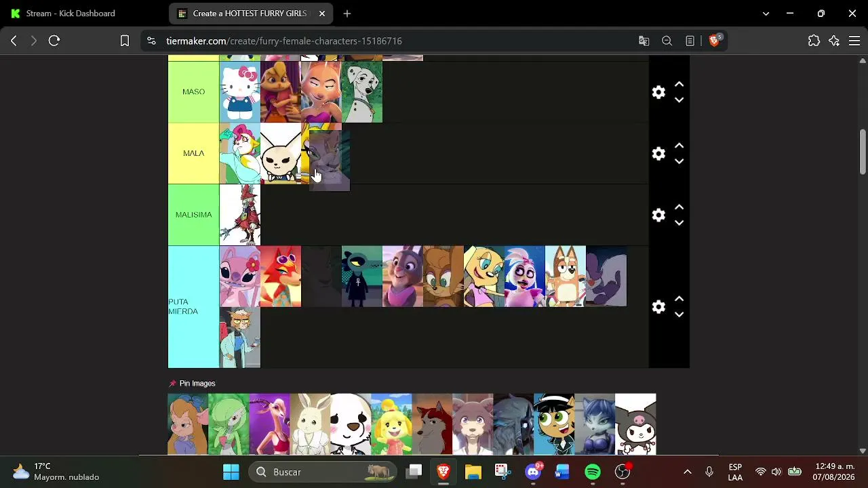
Task: Open reader mode icon in address bar
Action: click(x=690, y=41)
